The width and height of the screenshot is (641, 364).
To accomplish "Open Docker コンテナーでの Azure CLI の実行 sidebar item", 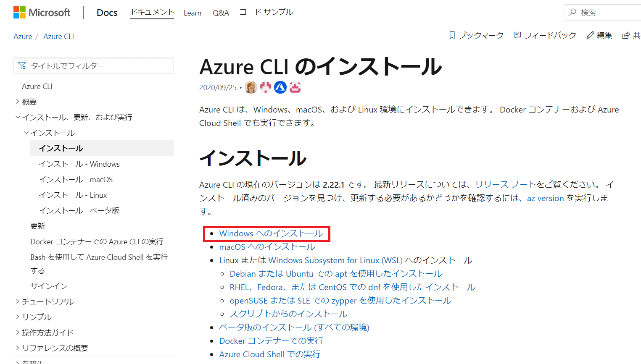I will pos(97,242).
